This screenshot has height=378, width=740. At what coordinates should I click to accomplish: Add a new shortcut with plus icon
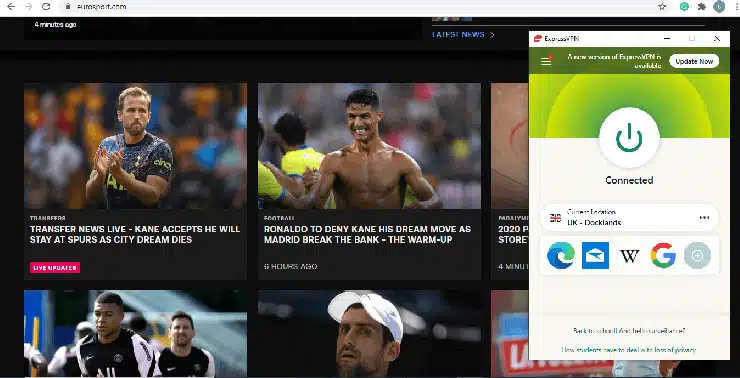coord(697,255)
